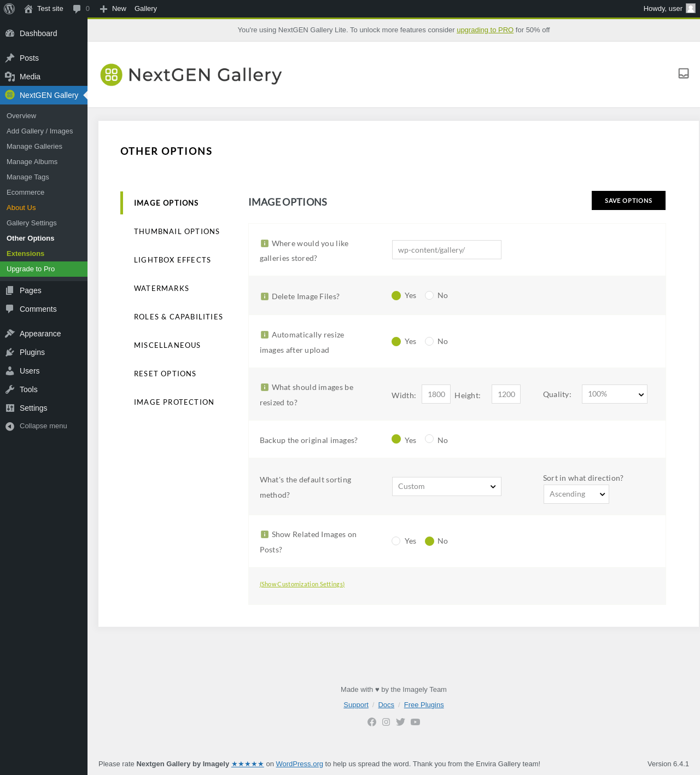Image resolution: width=700 pixels, height=775 pixels.
Task: Click the Media icon in sidebar
Action: point(10,77)
